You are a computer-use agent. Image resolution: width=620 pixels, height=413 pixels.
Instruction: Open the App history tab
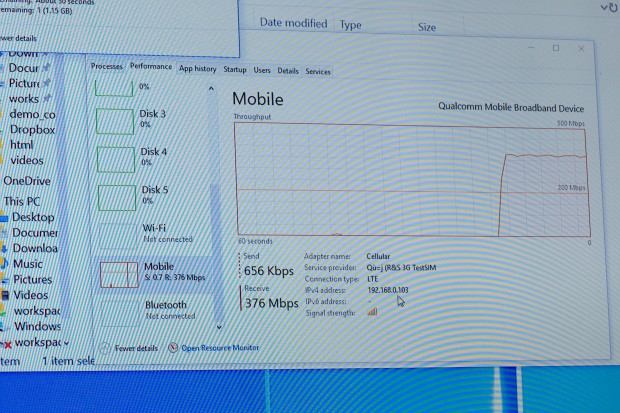coord(197,68)
